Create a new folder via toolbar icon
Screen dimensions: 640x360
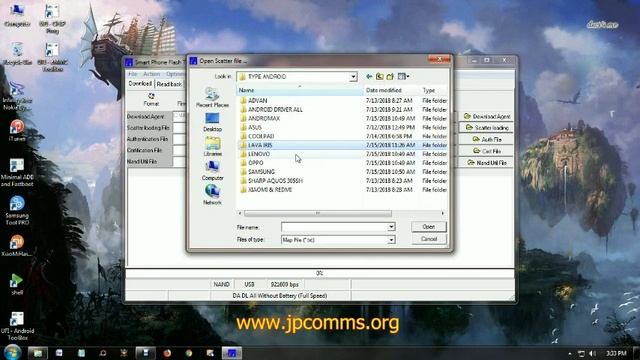click(x=390, y=76)
